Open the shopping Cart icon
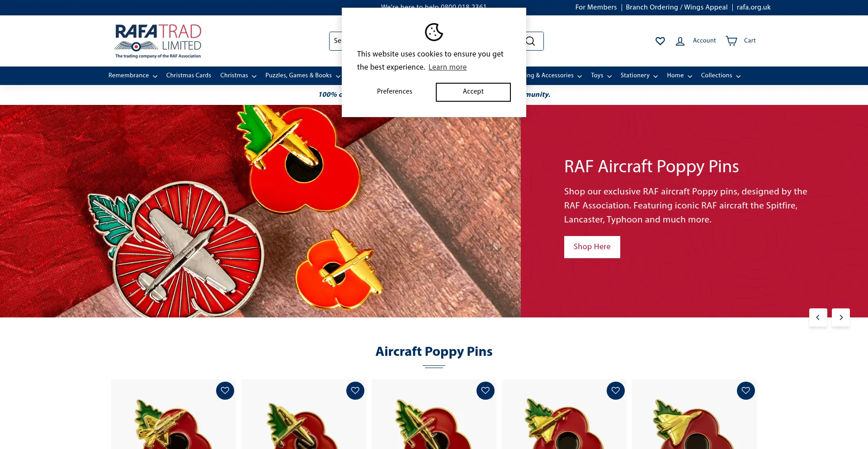Screen dimensions: 868x449 tap(731, 41)
